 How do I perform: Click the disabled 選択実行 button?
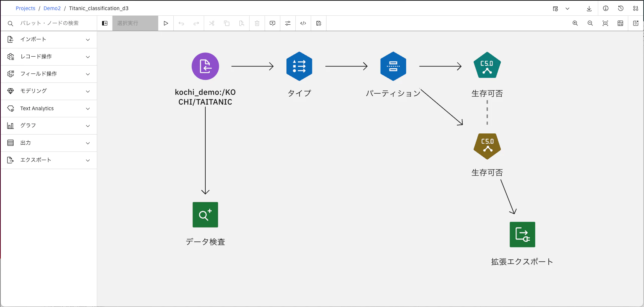click(135, 23)
